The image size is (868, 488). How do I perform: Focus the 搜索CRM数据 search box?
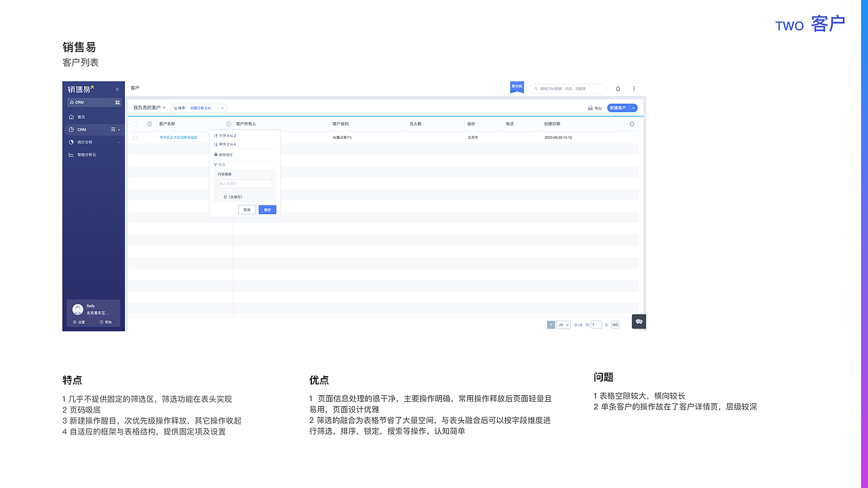pos(568,89)
